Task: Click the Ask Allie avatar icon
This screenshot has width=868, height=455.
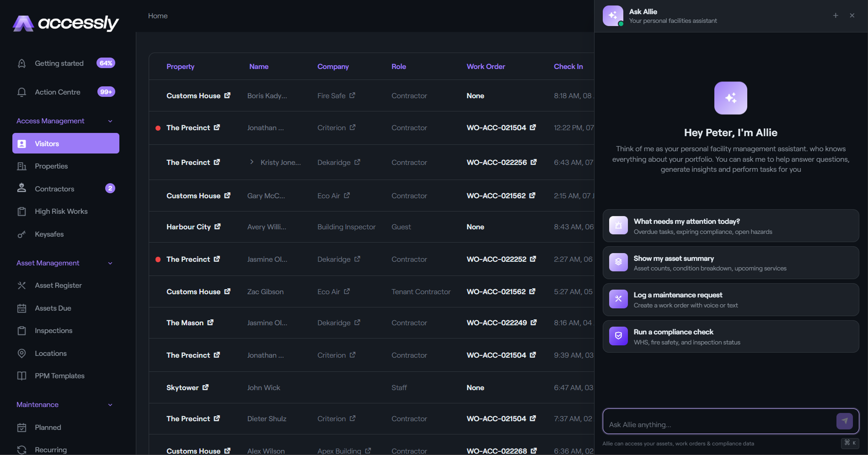Action: pos(613,16)
